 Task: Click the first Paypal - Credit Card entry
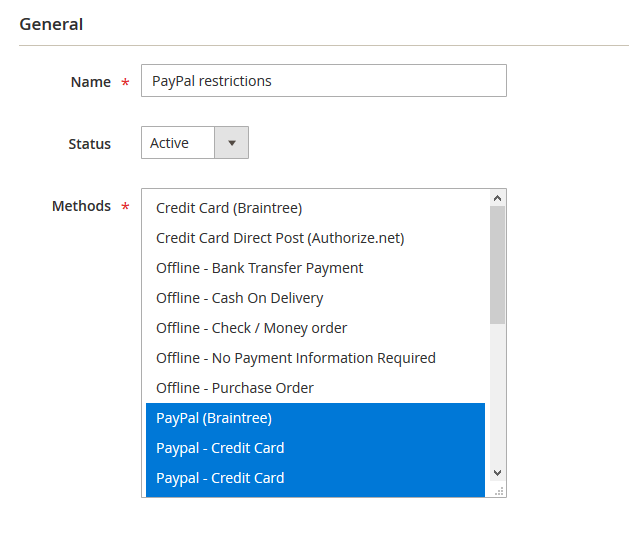(x=220, y=448)
